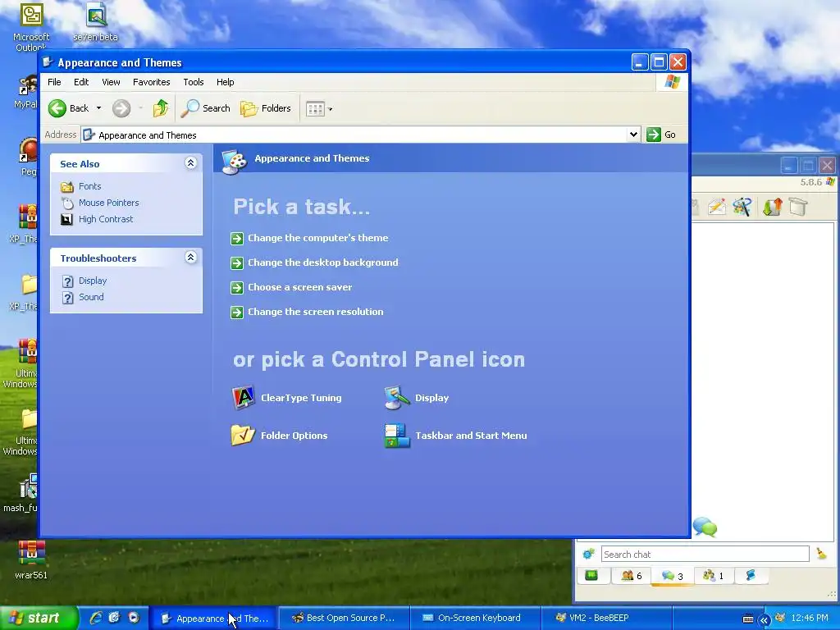Open the ClearType Tuning icon
This screenshot has height=630, width=840.
point(286,398)
